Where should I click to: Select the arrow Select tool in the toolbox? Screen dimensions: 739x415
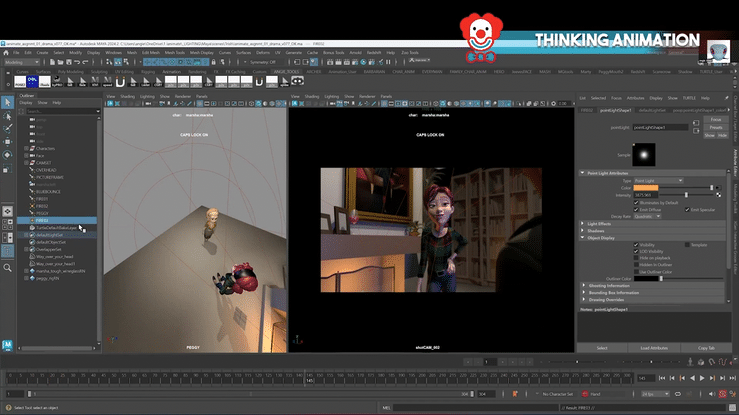click(8, 102)
